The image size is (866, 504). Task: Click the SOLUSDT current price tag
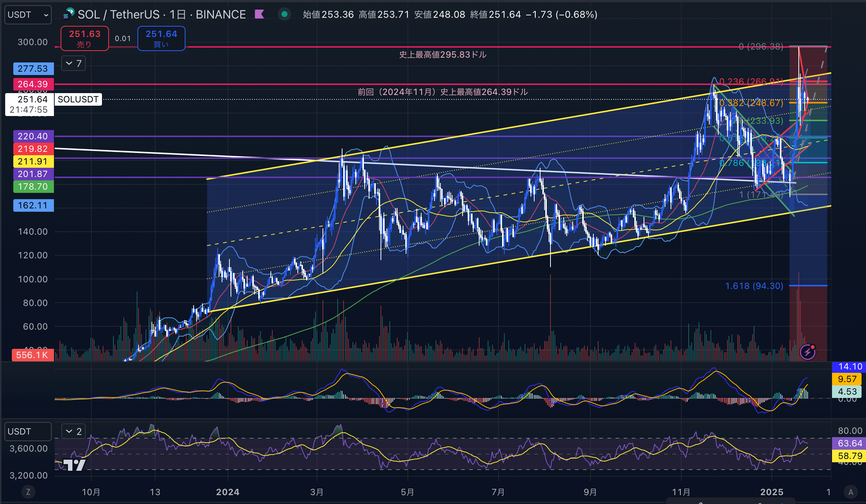(78, 99)
